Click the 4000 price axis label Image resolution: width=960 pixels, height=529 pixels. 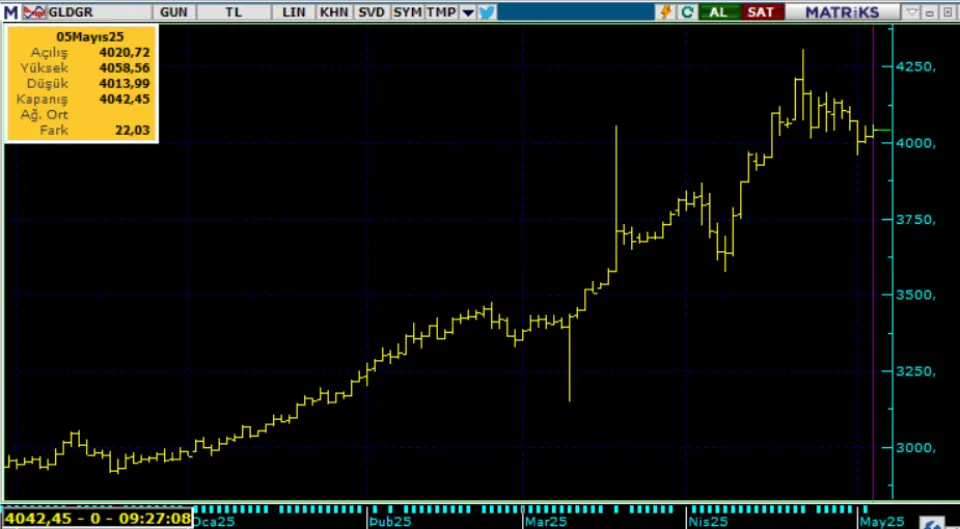click(x=915, y=143)
